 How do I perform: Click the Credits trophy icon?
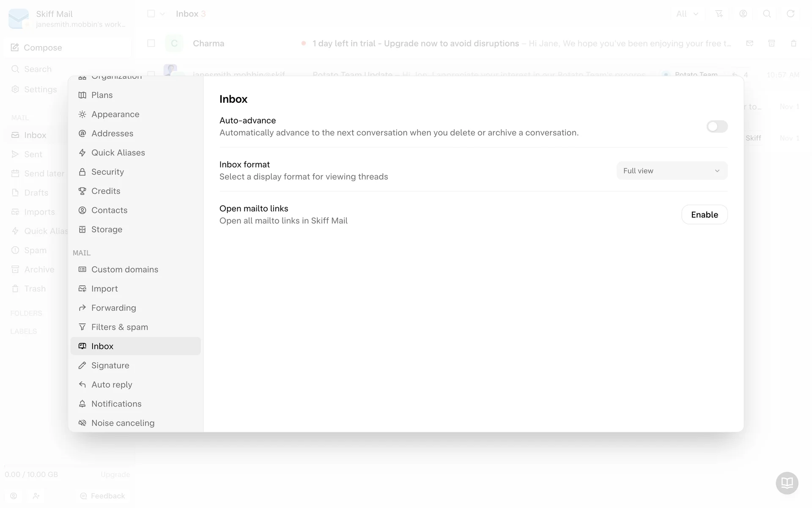click(82, 191)
